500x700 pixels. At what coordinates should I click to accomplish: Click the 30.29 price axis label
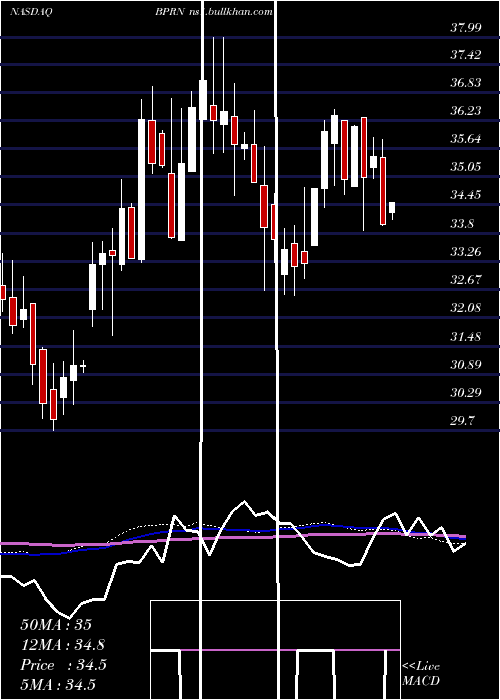466,393
